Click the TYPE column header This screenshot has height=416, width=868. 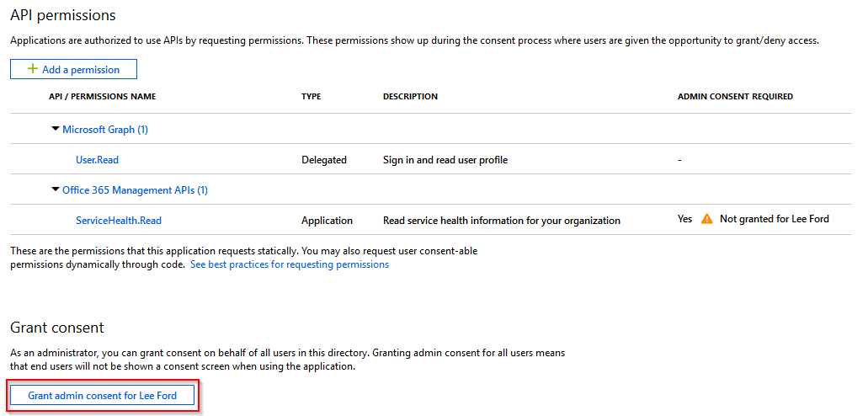(312, 96)
